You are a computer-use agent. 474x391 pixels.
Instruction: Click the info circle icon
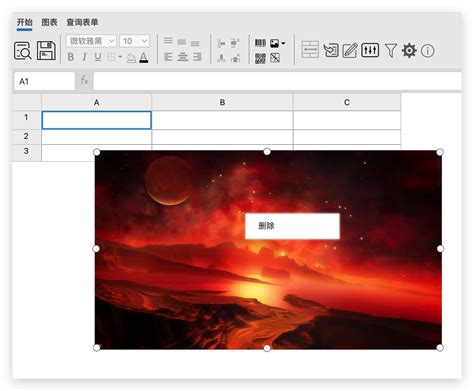pos(428,51)
